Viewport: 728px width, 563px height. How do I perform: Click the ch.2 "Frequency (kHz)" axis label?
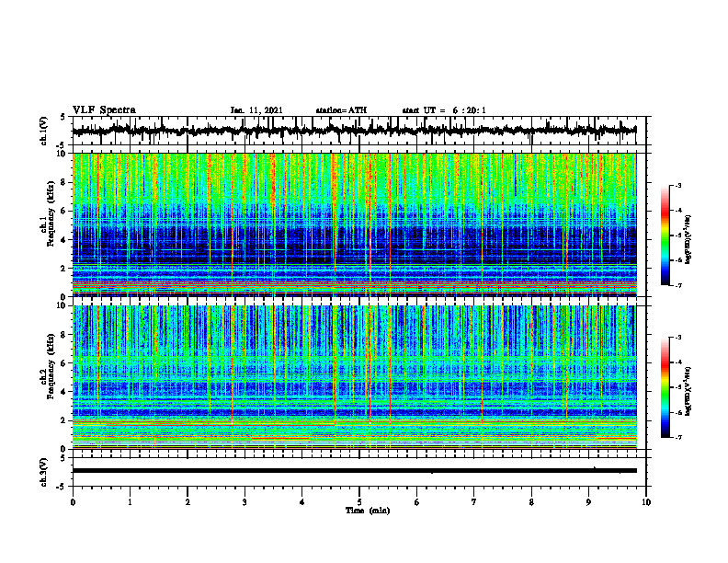(51, 366)
